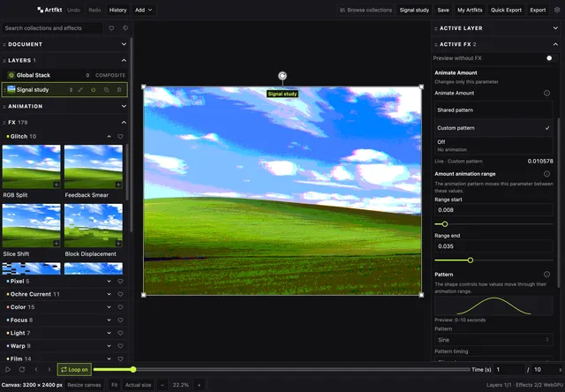Step to next frame arrow
Image resolution: width=565 pixels, height=392 pixels.
click(x=49, y=369)
